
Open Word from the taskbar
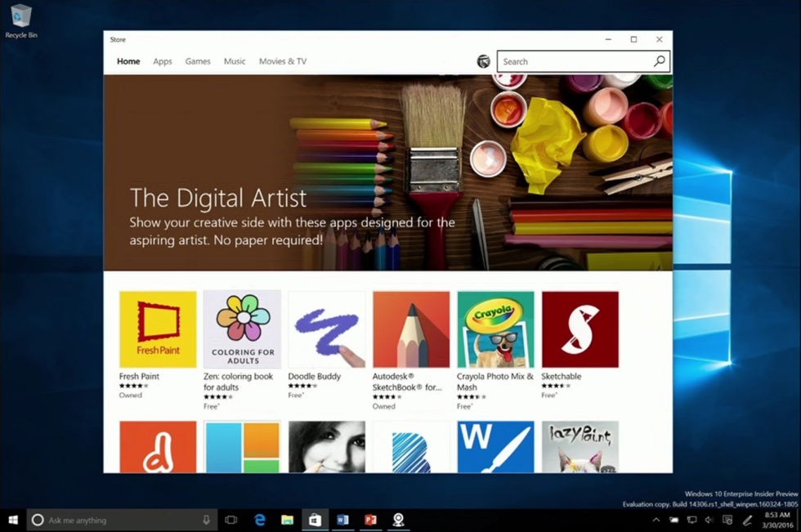pos(342,520)
